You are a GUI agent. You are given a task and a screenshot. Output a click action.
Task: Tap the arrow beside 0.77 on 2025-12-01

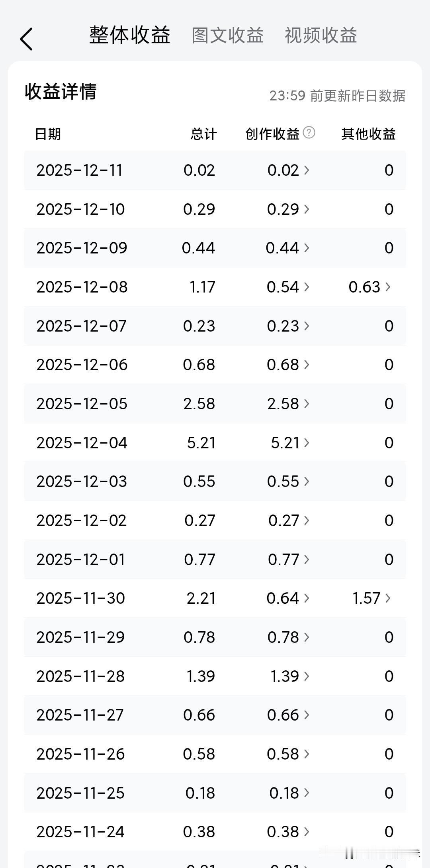(x=306, y=560)
